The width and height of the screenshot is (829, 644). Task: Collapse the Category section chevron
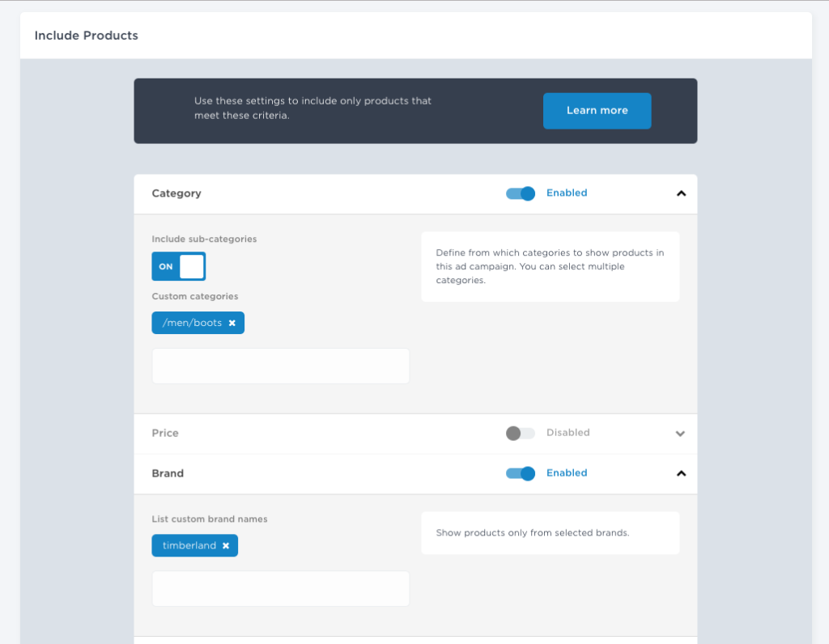(x=681, y=193)
